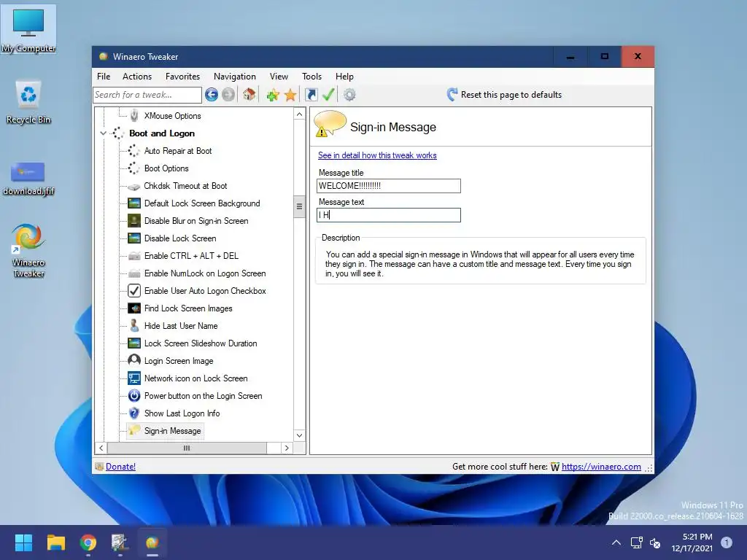Click the network tray icon
The image size is (747, 560).
636,542
